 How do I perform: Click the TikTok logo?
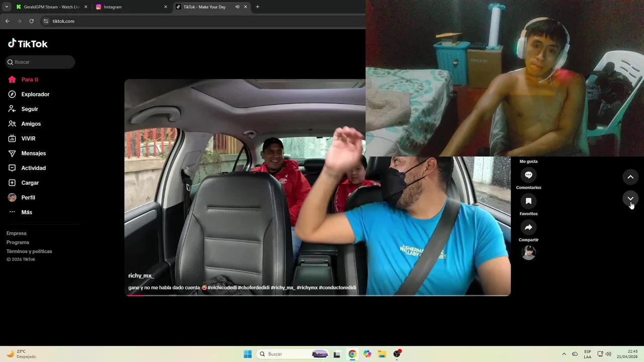28,44
